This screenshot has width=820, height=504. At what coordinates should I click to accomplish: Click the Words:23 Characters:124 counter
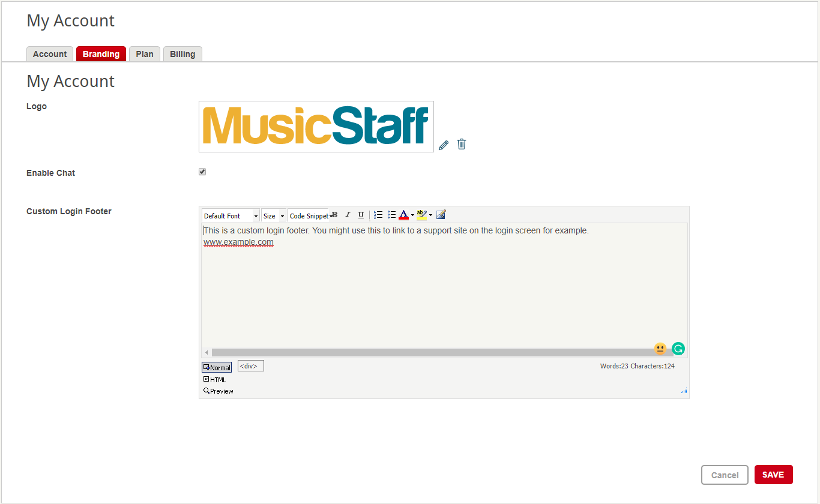pos(637,366)
